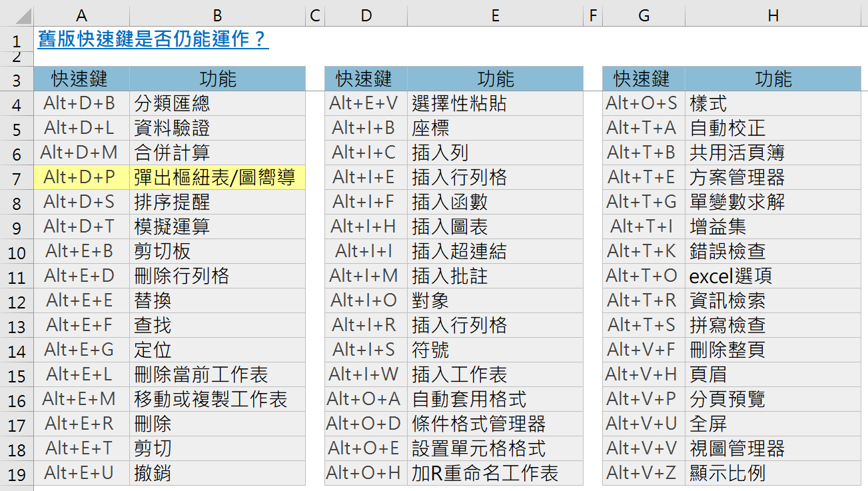
Task: Select the 選擇性粘貼 cell
Action: [495, 103]
